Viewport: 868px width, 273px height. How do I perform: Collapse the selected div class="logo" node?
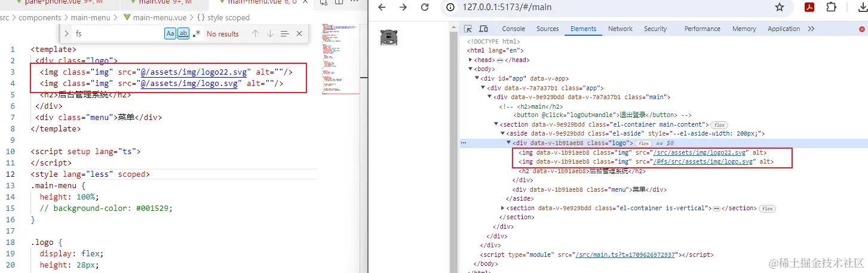(509, 143)
